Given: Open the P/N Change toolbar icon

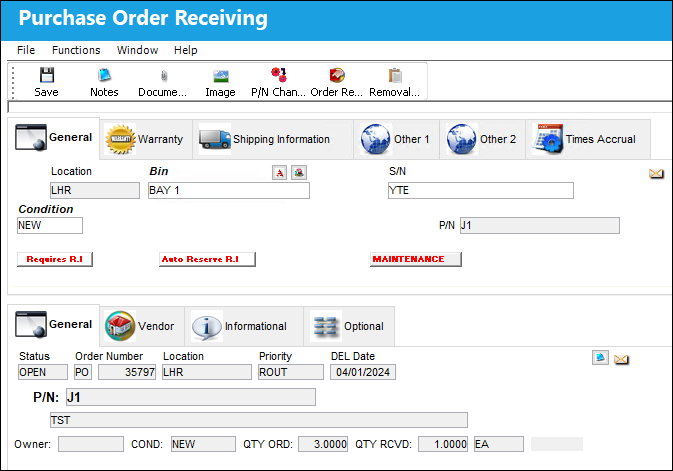Looking at the screenshot, I should (279, 75).
